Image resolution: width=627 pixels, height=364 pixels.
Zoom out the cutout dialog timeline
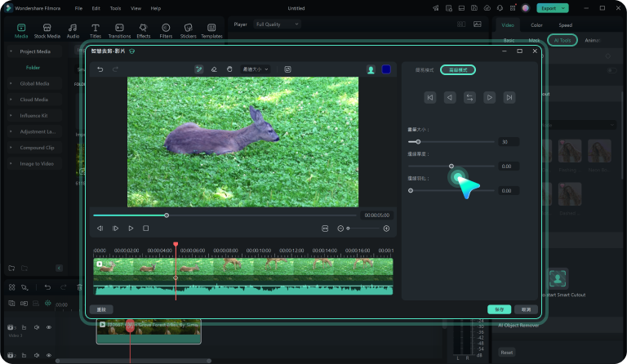[340, 229]
